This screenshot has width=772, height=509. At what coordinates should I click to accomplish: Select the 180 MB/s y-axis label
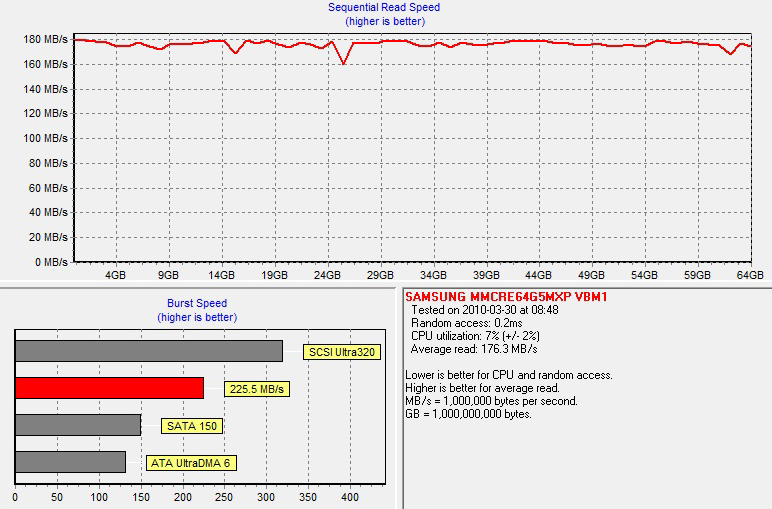46,40
